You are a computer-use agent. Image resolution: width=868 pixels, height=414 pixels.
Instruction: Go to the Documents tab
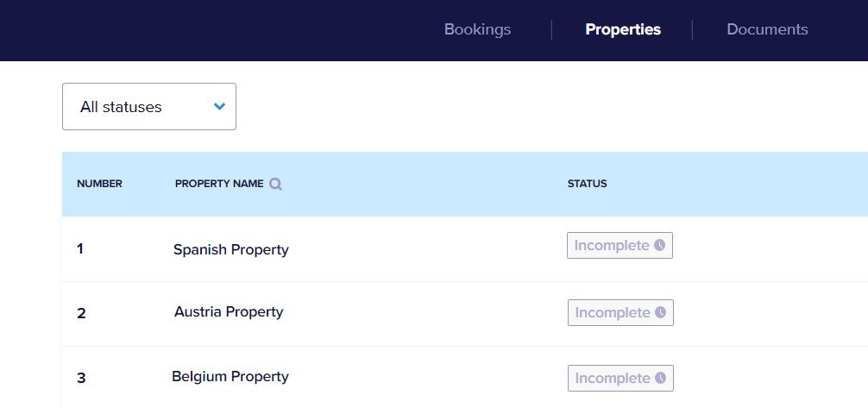[767, 29]
